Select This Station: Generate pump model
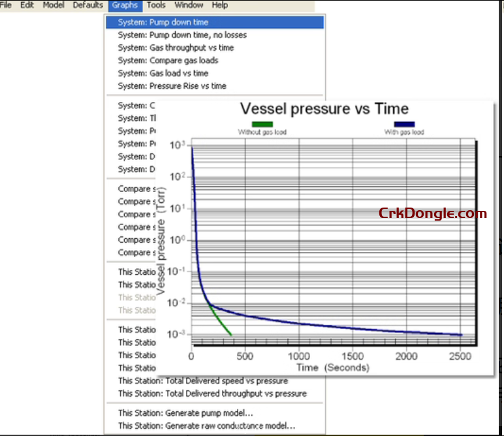Screen dimensions: 504x436 [185, 413]
